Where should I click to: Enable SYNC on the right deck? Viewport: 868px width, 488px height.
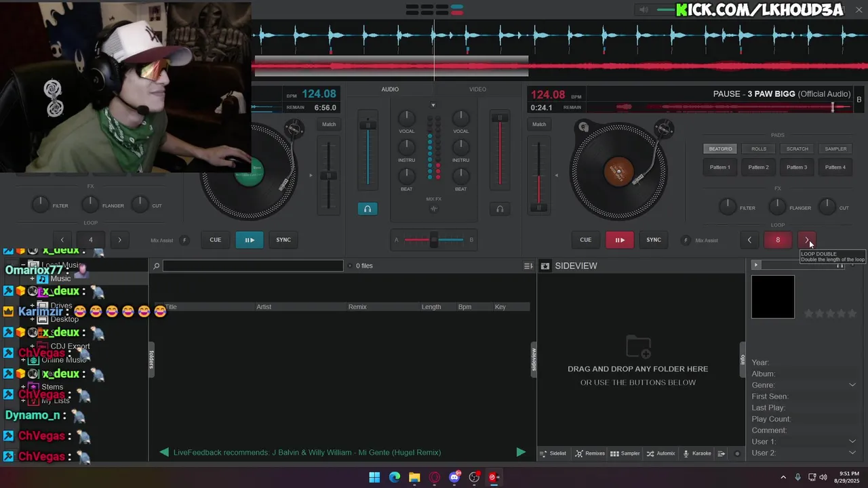point(654,240)
